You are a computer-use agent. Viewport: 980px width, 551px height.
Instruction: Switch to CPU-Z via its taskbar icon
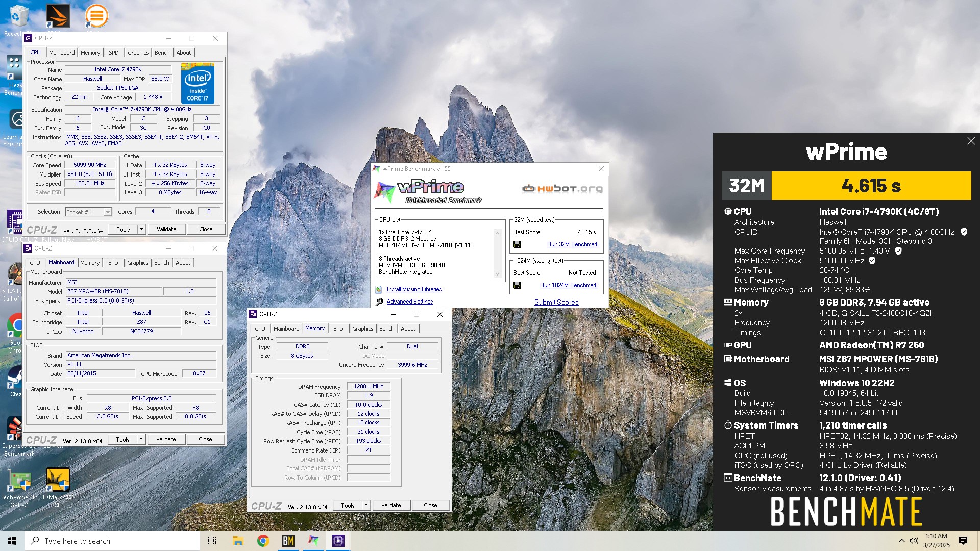pos(338,541)
